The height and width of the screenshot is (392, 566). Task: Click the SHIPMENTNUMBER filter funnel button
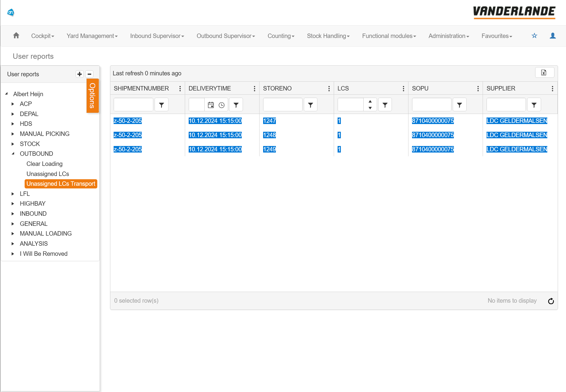click(161, 105)
